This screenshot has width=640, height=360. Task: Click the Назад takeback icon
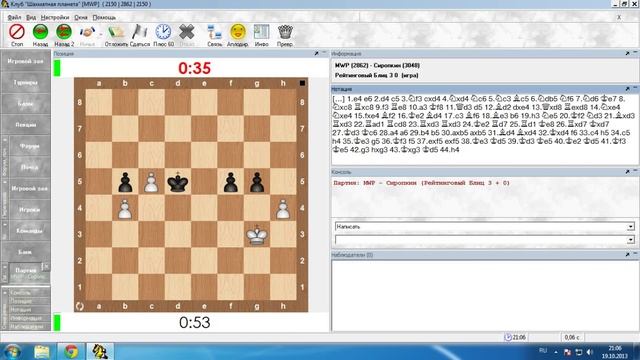click(x=40, y=32)
